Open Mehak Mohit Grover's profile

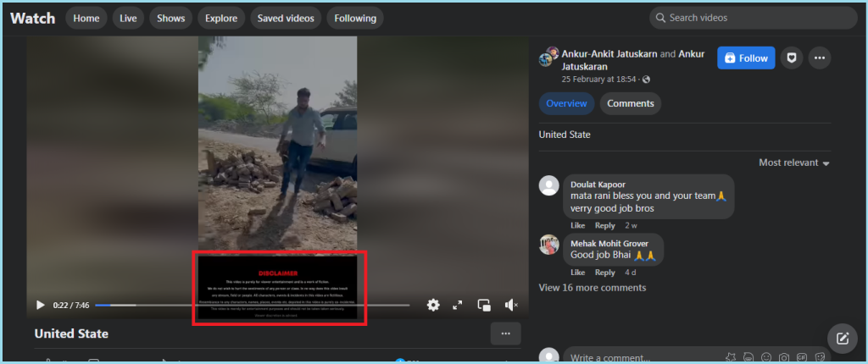pyautogui.click(x=609, y=244)
